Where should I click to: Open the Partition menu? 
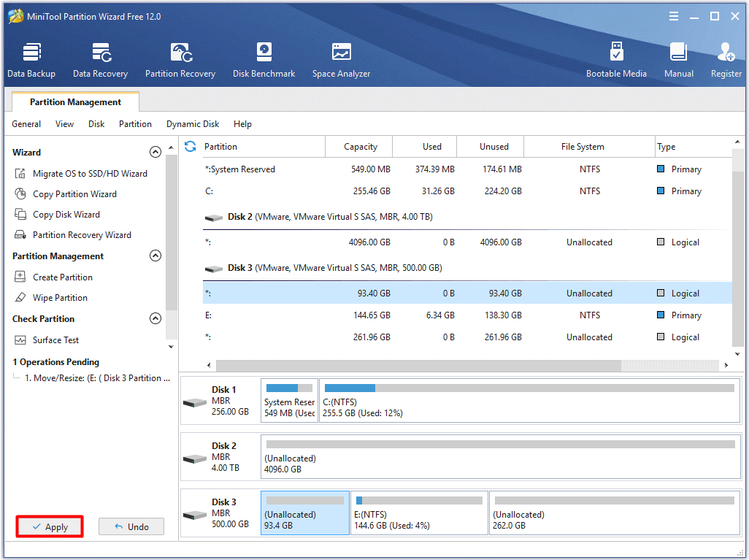(x=135, y=124)
